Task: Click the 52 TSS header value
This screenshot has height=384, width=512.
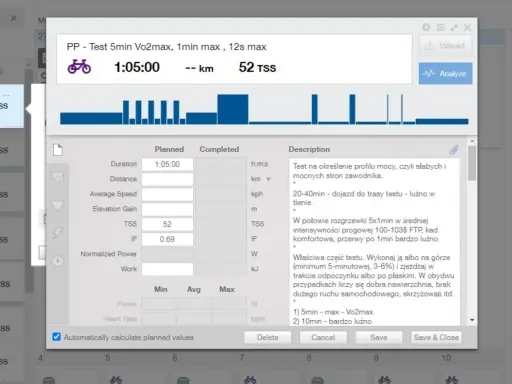Action: coord(257,67)
